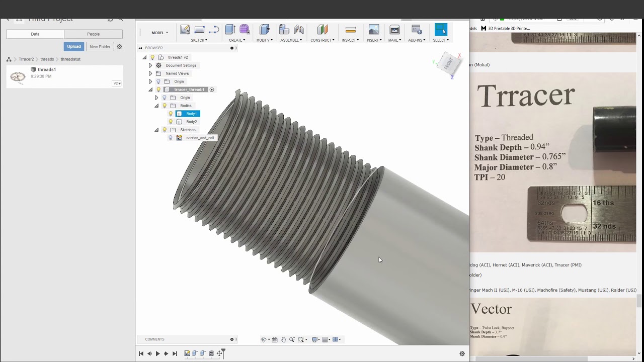Image resolution: width=644 pixels, height=362 pixels.
Task: Toggle the trracer_thread:1 activate radio button
Action: click(x=212, y=89)
